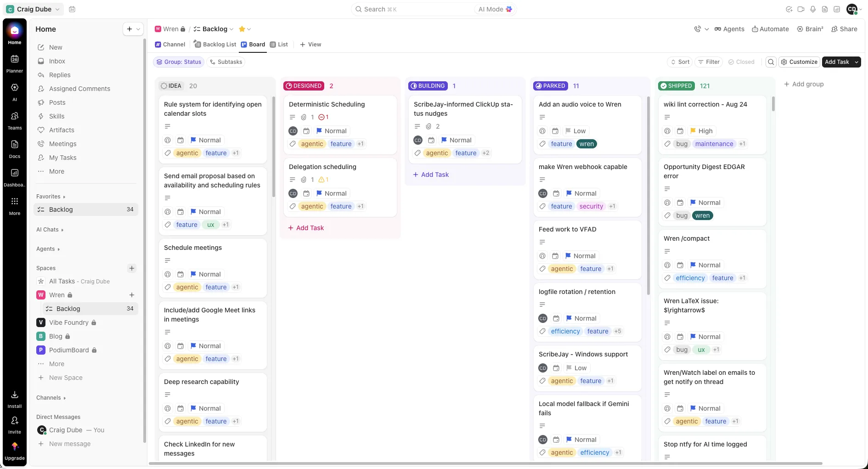
Task: Click the global Search field
Action: pyautogui.click(x=413, y=9)
